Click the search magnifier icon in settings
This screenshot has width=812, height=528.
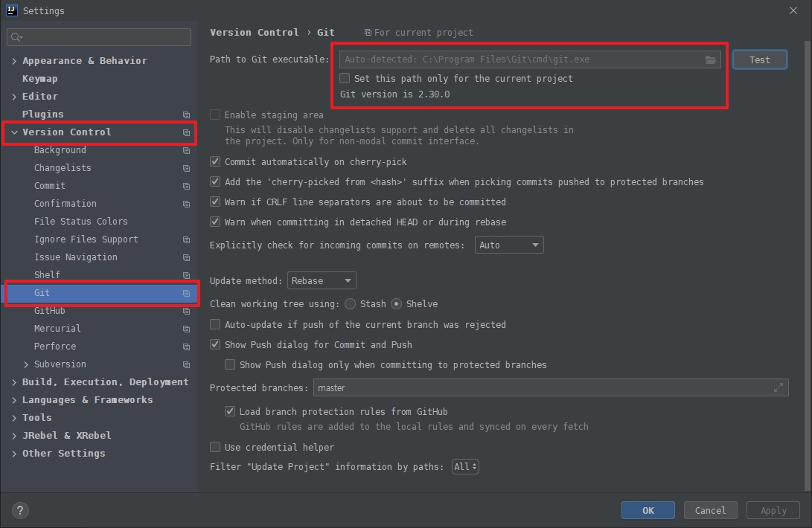click(x=16, y=37)
